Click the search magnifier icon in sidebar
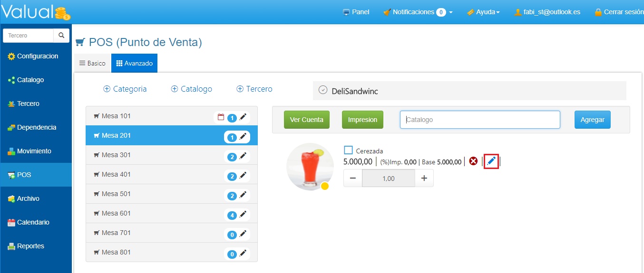Image resolution: width=644 pixels, height=273 pixels. pyautogui.click(x=61, y=36)
